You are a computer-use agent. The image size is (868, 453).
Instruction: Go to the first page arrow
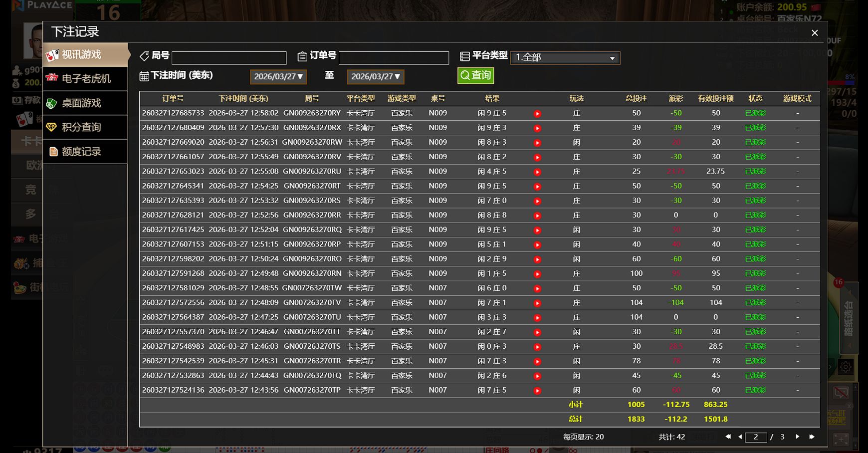[x=728, y=437]
